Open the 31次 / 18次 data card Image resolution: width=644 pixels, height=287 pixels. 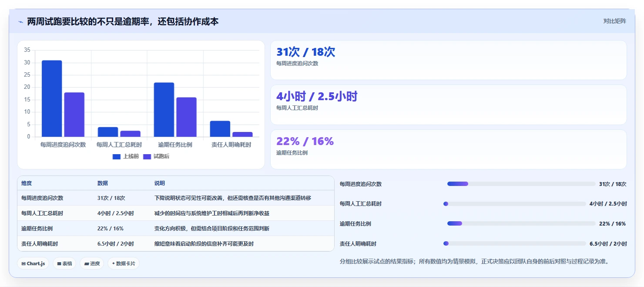point(449,60)
